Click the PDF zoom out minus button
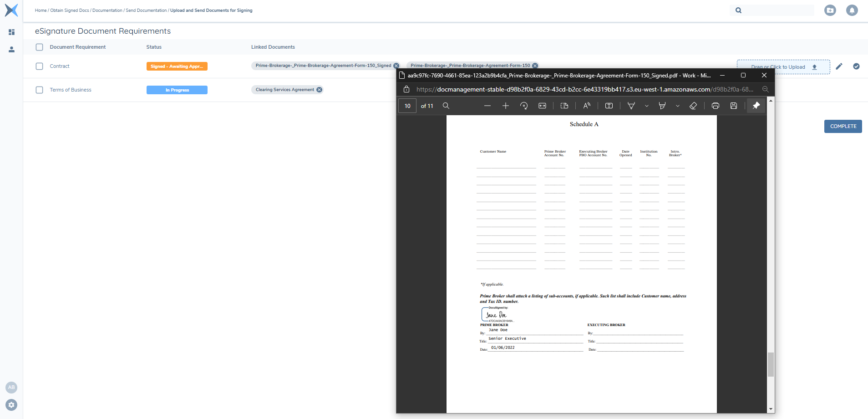Viewport: 868px width, 419px height. (x=487, y=106)
